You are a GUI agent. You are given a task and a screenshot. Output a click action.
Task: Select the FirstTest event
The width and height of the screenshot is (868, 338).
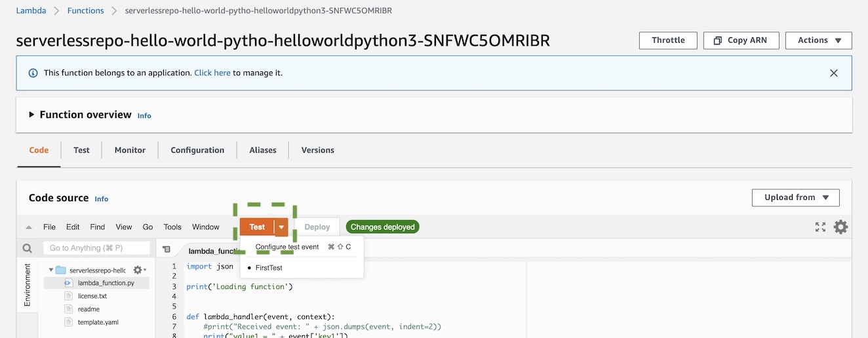pyautogui.click(x=302, y=268)
